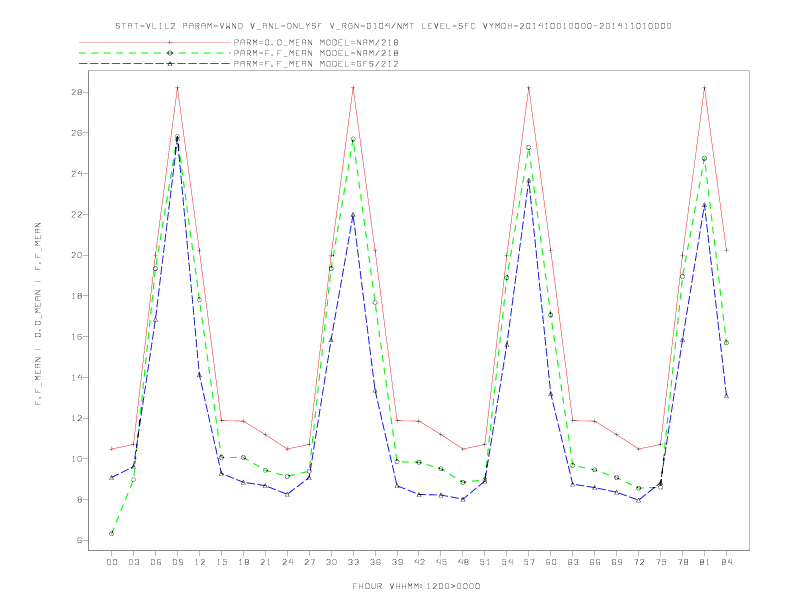792x612 pixels.
Task: Click y-axis tick value 14
Action: coord(77,377)
